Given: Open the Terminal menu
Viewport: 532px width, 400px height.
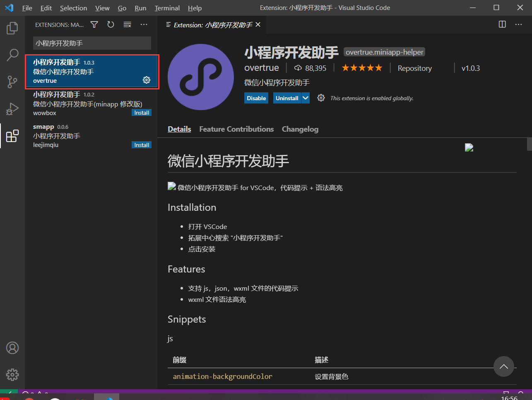Looking at the screenshot, I should [167, 8].
